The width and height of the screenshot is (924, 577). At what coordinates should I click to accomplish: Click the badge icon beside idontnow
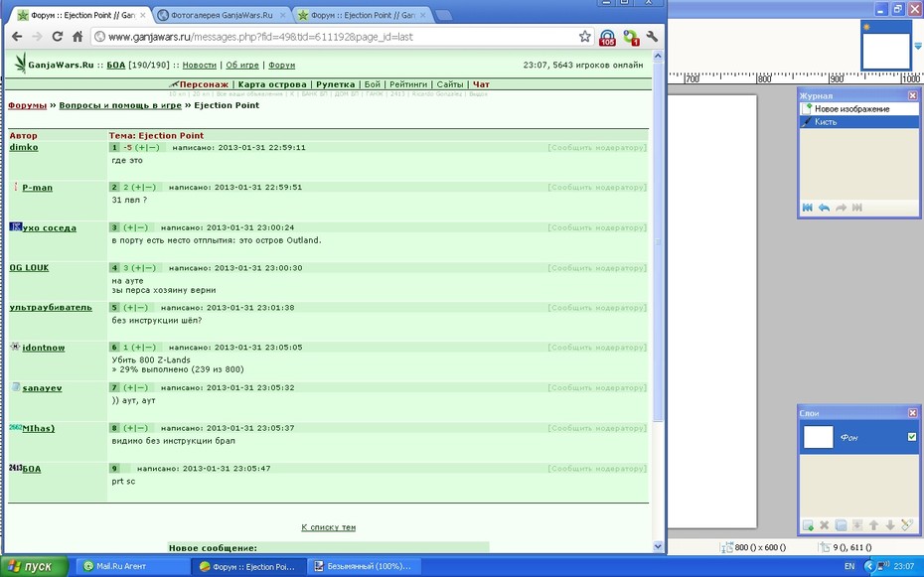click(15, 347)
